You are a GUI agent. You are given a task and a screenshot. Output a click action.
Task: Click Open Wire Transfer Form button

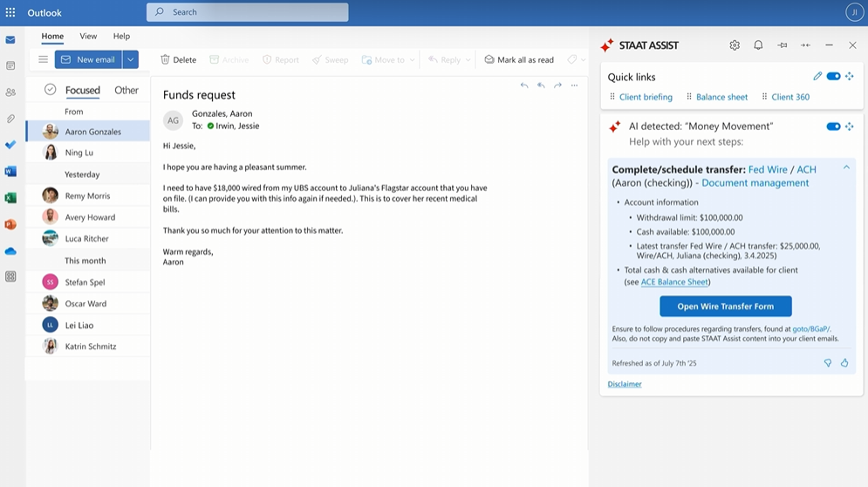[x=726, y=306]
